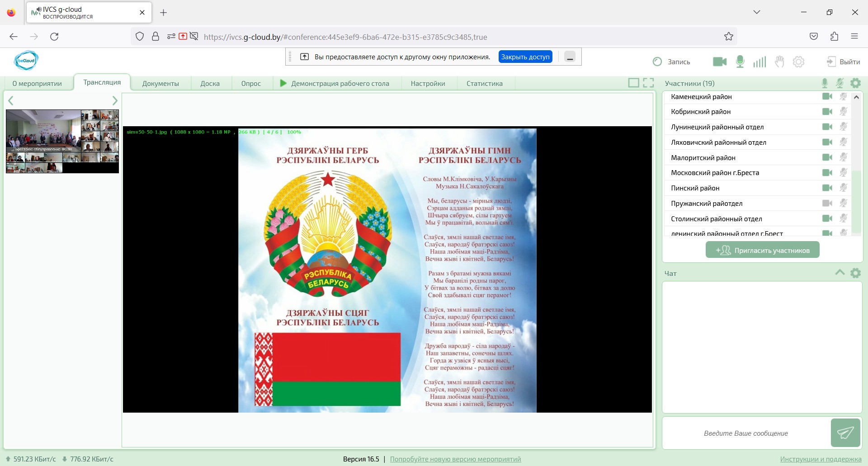Toggle the camera icon in top toolbar
Screen dimensions: 868x466
tap(720, 62)
